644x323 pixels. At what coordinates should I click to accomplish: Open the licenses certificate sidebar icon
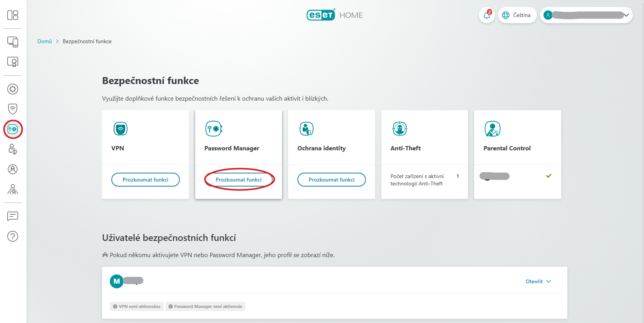tap(13, 62)
